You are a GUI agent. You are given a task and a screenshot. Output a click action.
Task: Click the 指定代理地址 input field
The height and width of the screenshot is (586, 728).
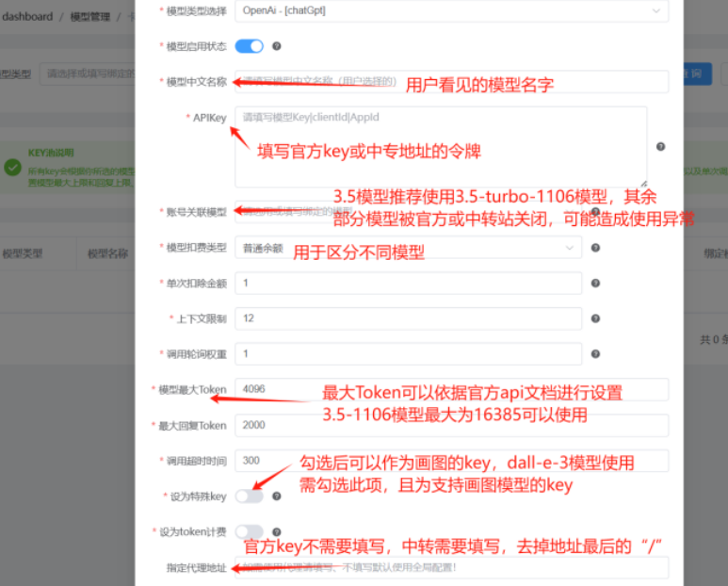pyautogui.click(x=451, y=567)
